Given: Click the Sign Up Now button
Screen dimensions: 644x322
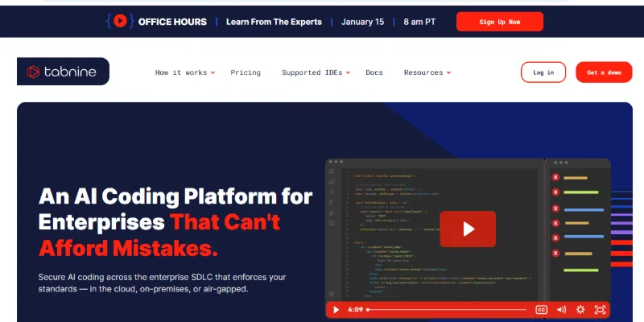Looking at the screenshot, I should (499, 22).
